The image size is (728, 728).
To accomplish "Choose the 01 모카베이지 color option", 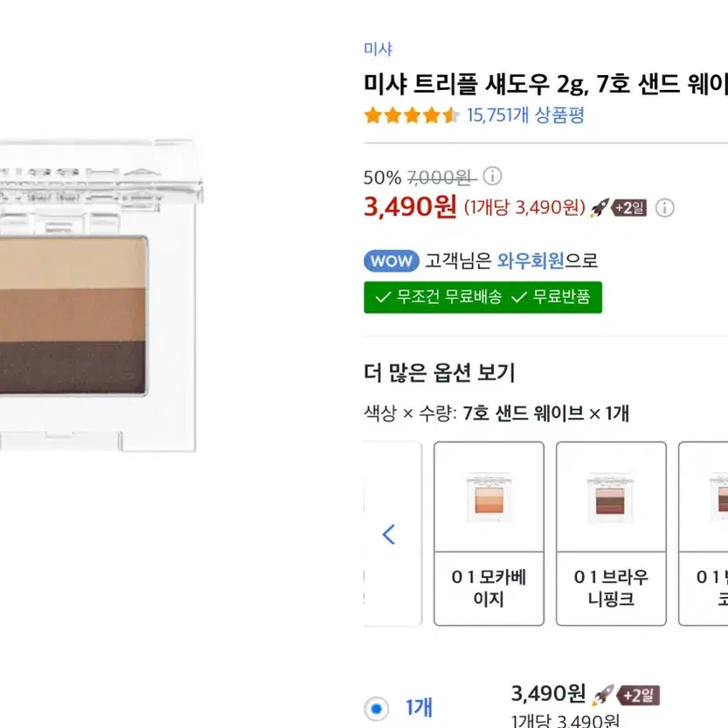I will click(489, 534).
